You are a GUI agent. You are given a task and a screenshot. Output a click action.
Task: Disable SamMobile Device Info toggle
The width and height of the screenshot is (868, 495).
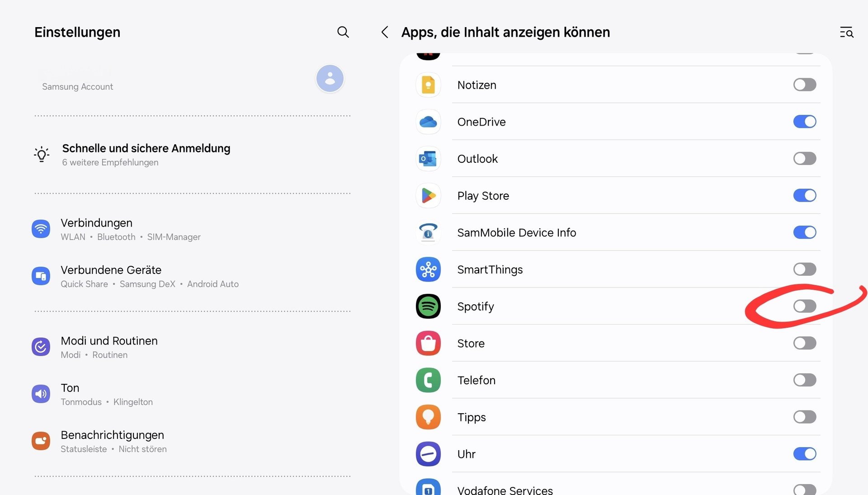coord(804,232)
